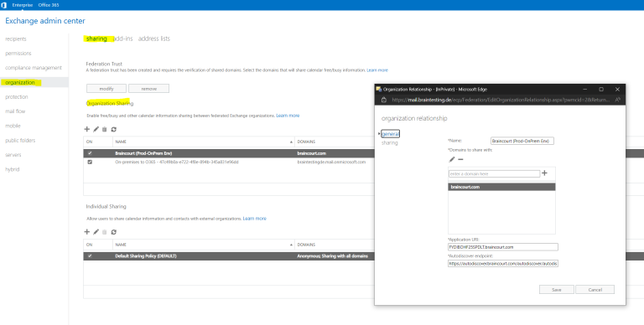The image size is (644, 325).
Task: Open the Enterprise tab in top bar
Action: pos(23,5)
